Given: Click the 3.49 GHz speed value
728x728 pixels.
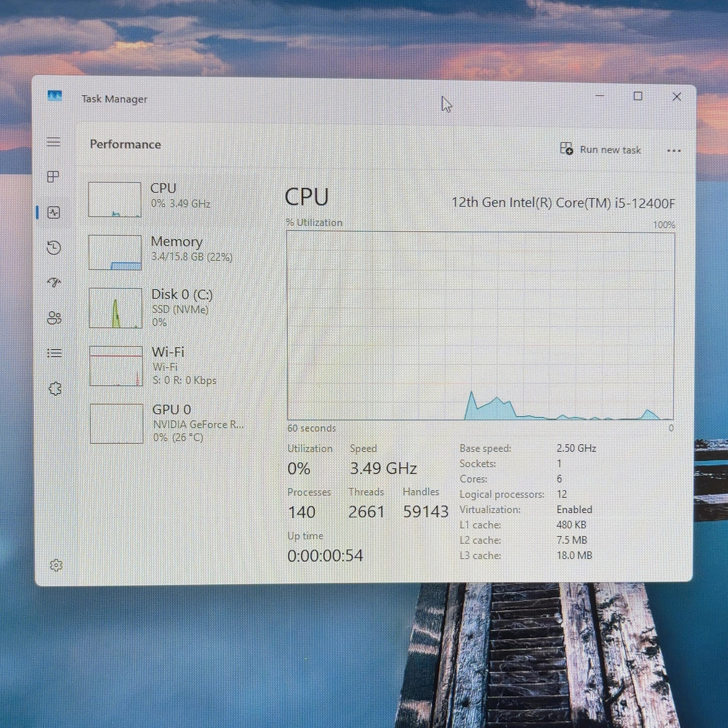Looking at the screenshot, I should coord(383,468).
